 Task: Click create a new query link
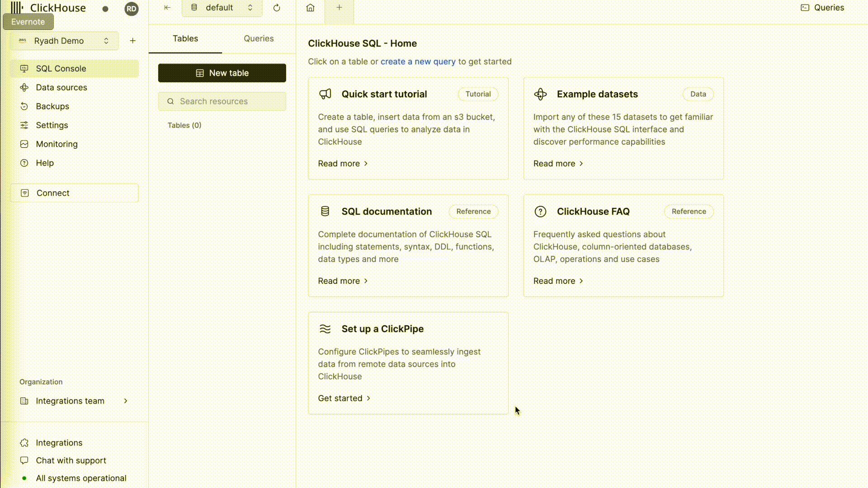(x=418, y=61)
